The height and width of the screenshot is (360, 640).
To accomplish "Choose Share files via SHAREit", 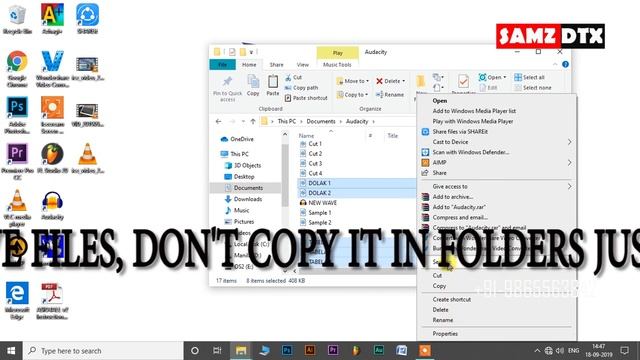I will 460,132.
